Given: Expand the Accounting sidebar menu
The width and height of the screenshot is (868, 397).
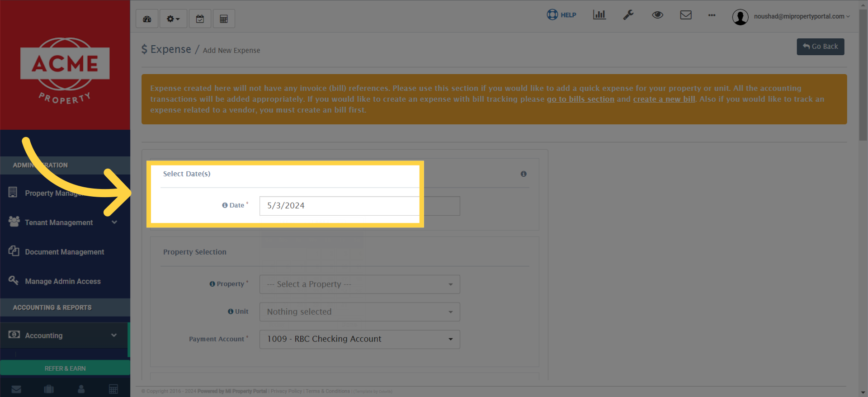Looking at the screenshot, I should 64,336.
